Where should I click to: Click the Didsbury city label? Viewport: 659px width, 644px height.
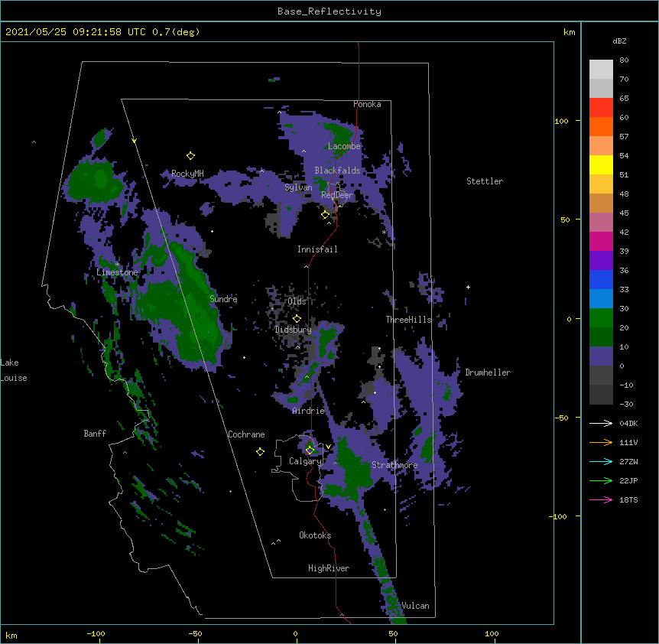click(293, 330)
